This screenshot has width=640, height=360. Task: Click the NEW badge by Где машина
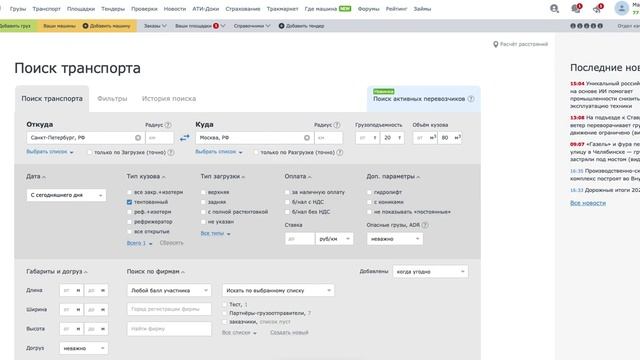pos(345,9)
